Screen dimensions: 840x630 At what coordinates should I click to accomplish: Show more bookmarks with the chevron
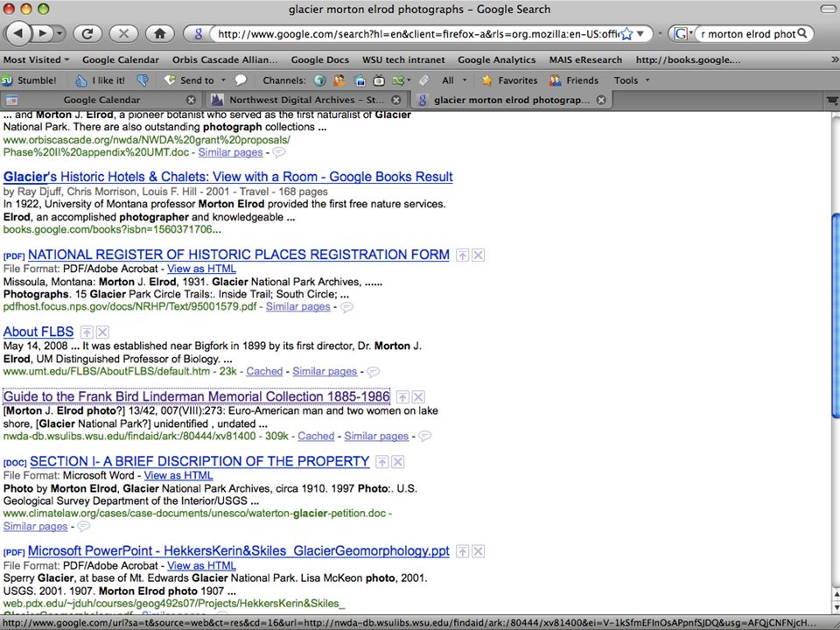834,60
